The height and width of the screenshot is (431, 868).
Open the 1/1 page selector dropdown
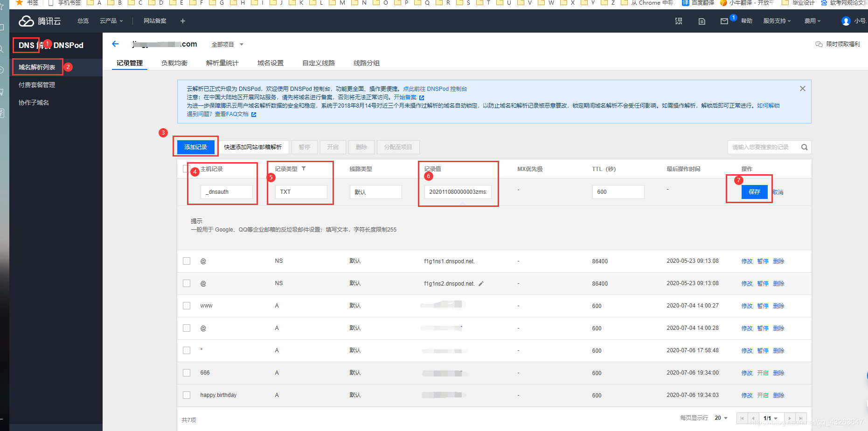771,418
